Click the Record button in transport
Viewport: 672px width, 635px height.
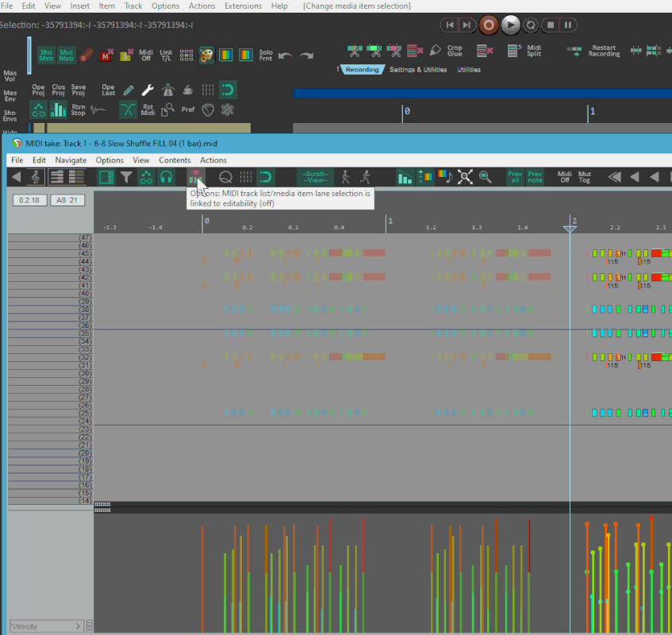click(488, 25)
